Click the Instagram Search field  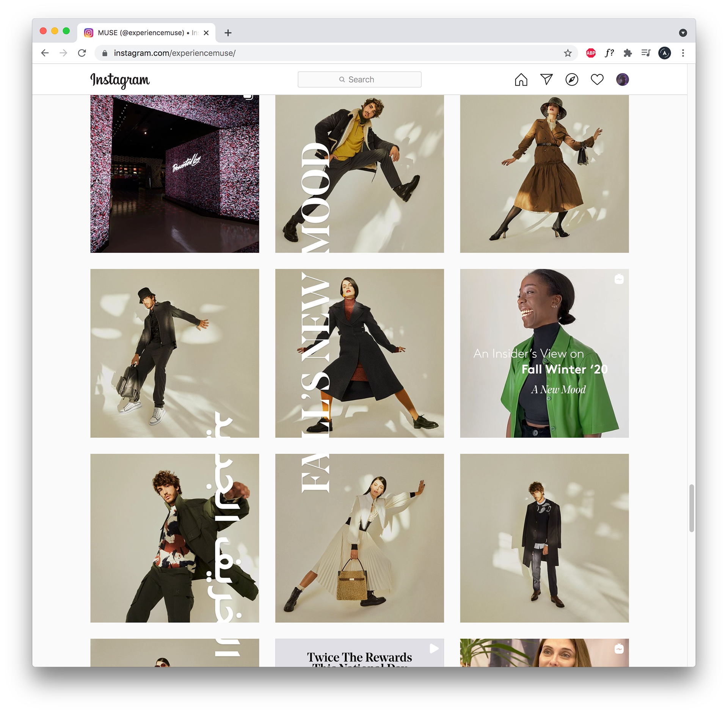[x=359, y=80]
